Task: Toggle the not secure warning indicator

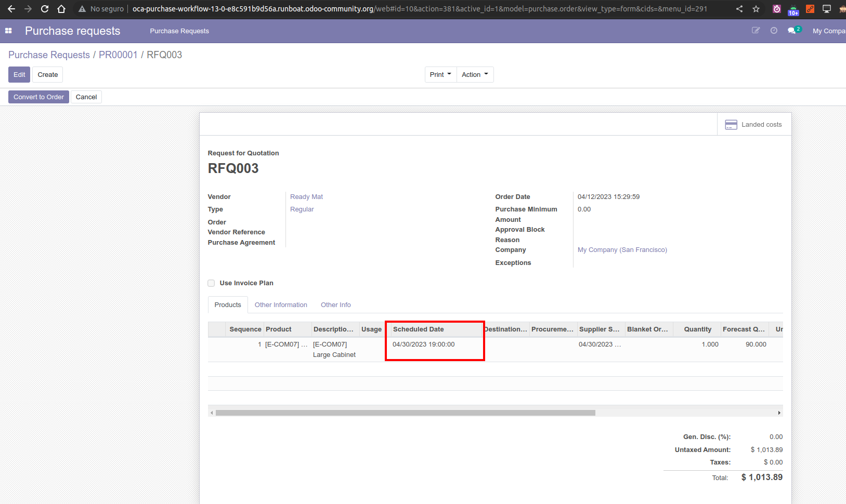Action: click(102, 9)
